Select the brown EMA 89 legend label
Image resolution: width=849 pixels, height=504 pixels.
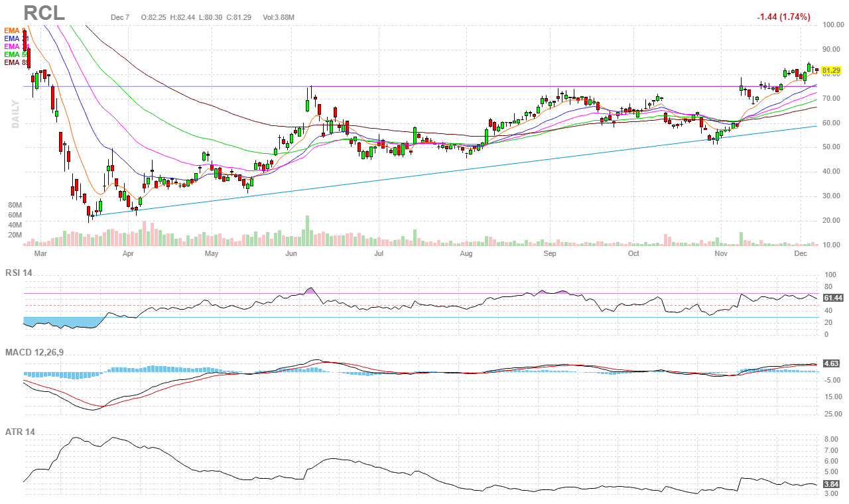coord(17,62)
